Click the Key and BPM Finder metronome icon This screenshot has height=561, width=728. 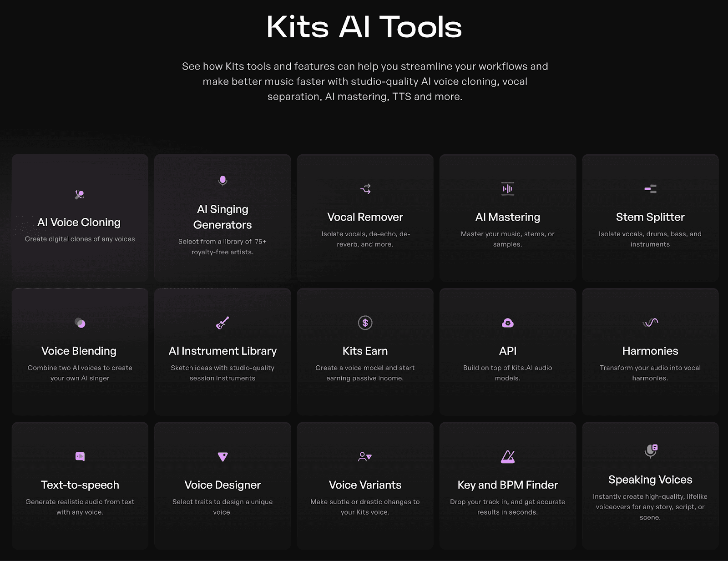tap(508, 456)
